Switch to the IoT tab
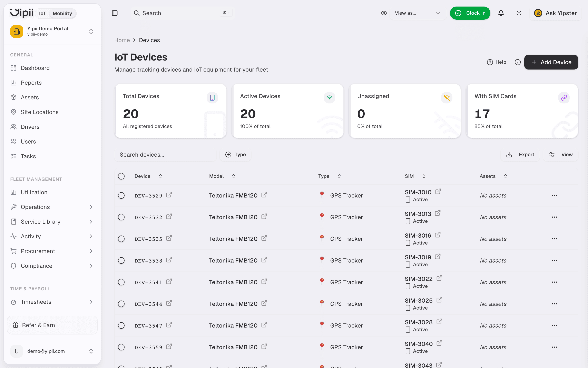This screenshot has width=588, height=368. point(42,13)
